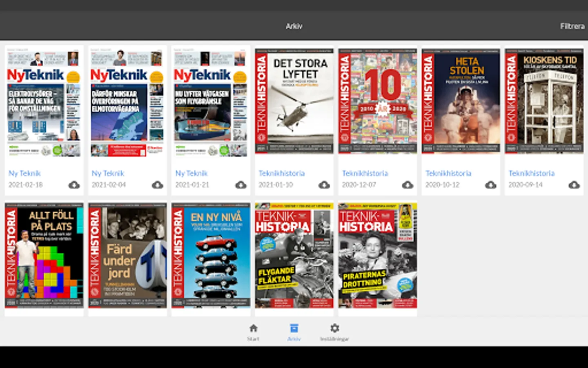
Task: Open the 'Piraternas drottning' Teknikhistoria cover
Action: point(378,256)
